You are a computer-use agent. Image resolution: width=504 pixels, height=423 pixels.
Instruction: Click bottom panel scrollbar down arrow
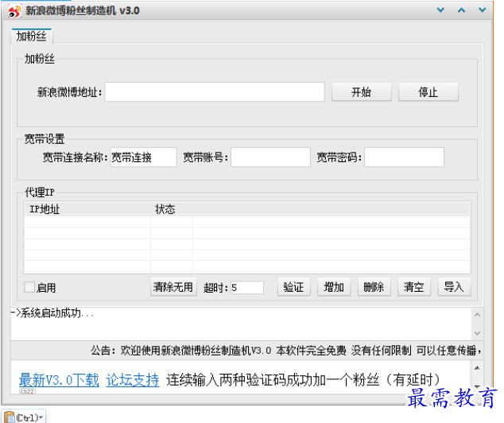coord(477,386)
